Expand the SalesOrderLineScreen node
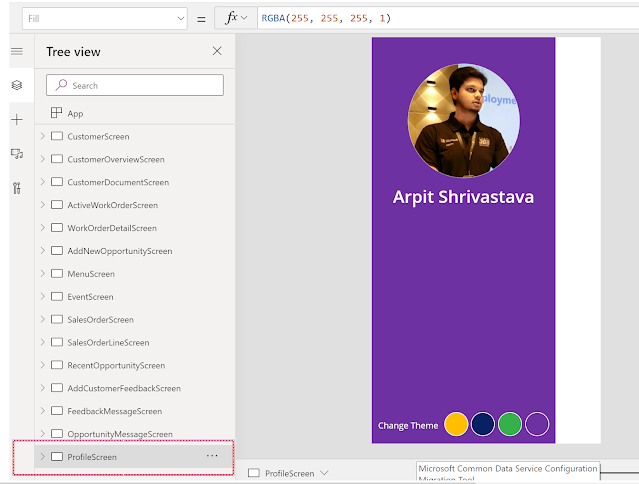This screenshot has height=484, width=639. pyautogui.click(x=42, y=342)
